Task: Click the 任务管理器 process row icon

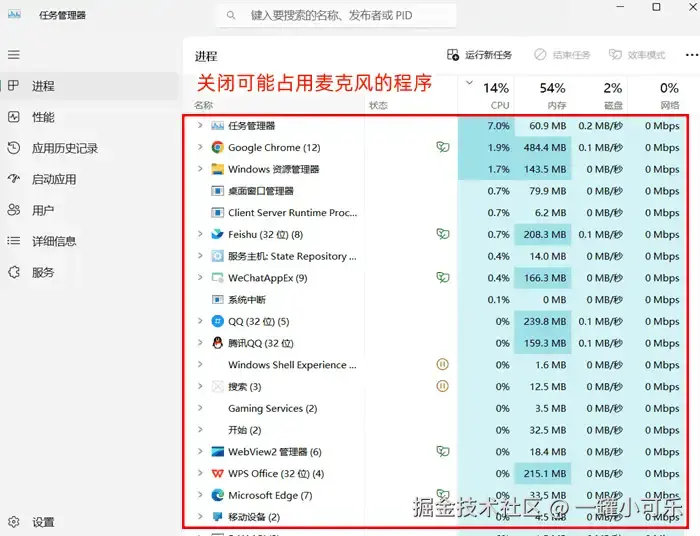Action: tap(217, 126)
